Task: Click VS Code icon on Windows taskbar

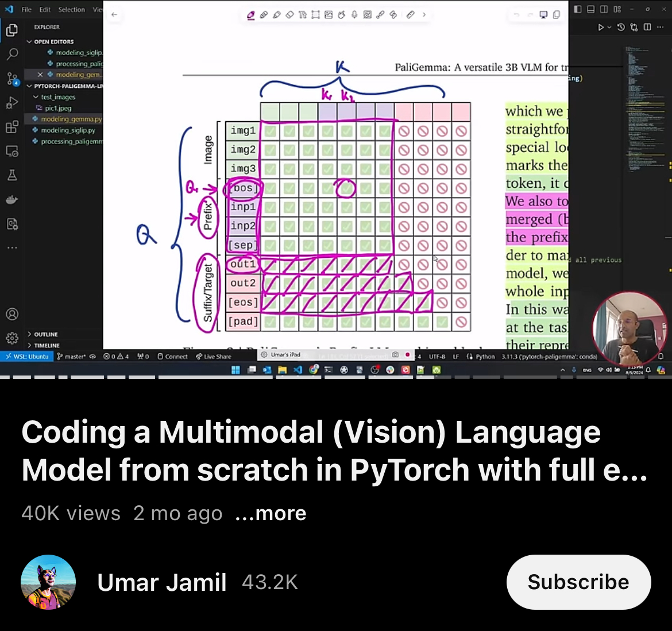Action: [x=298, y=370]
